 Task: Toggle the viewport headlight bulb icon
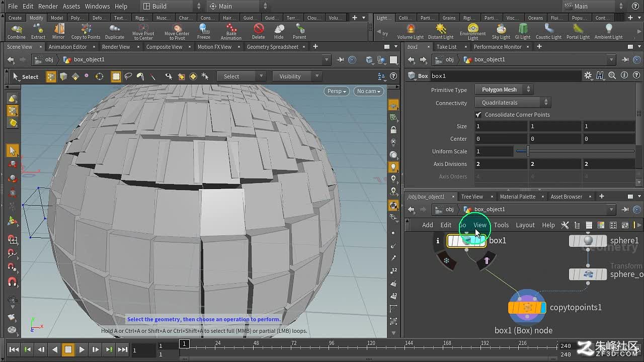[x=393, y=167]
